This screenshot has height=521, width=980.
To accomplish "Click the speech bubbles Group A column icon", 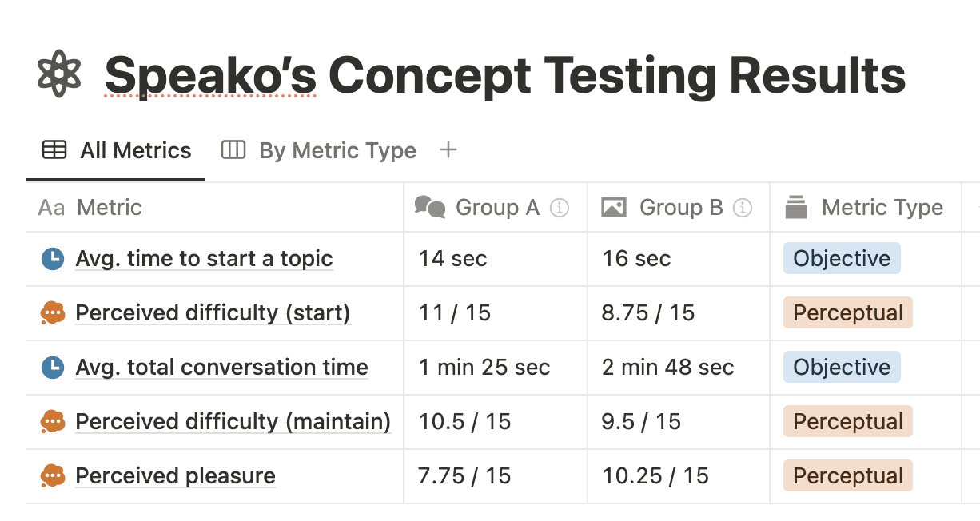I will pyautogui.click(x=430, y=207).
